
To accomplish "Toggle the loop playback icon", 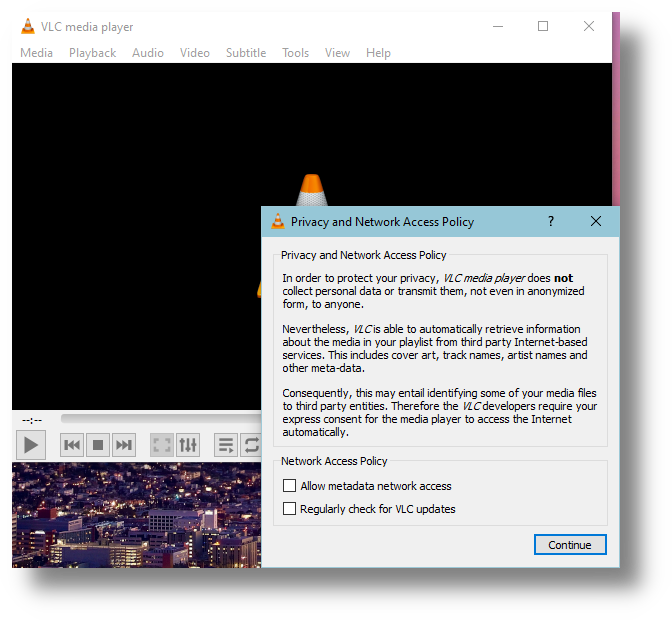I will 251,445.
